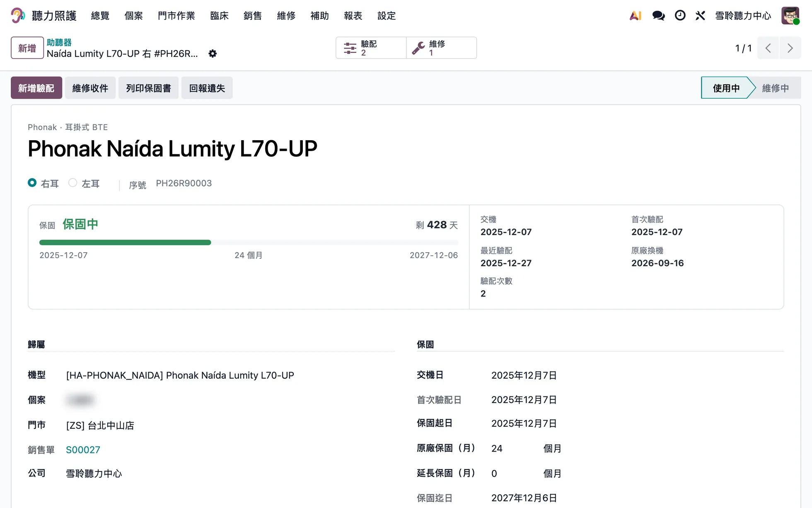Click the 回報遺失 button
Viewport: 812px width, 508px height.
(207, 88)
